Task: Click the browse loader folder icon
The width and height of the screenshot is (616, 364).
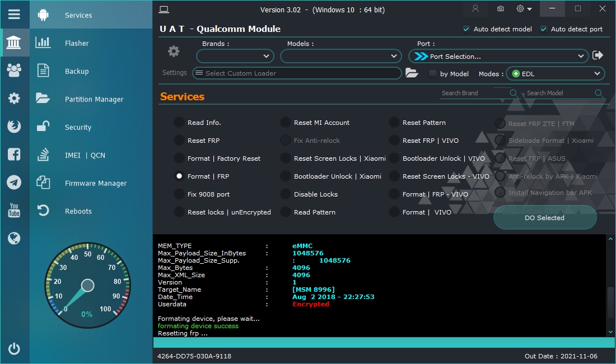Action: (412, 73)
